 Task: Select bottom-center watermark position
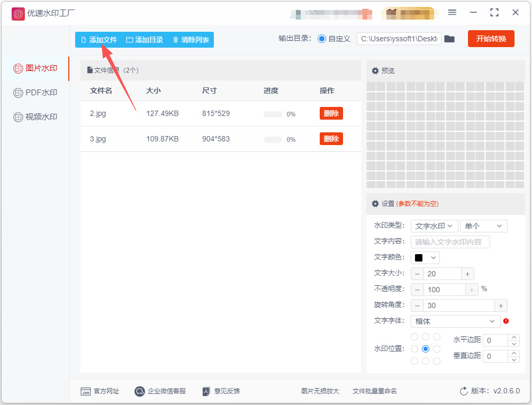coord(426,361)
